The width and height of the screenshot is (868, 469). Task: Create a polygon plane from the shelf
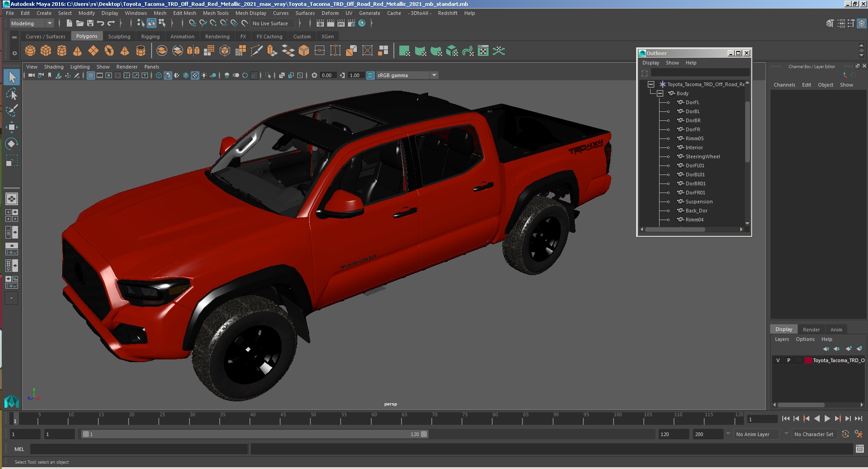pyautogui.click(x=93, y=51)
